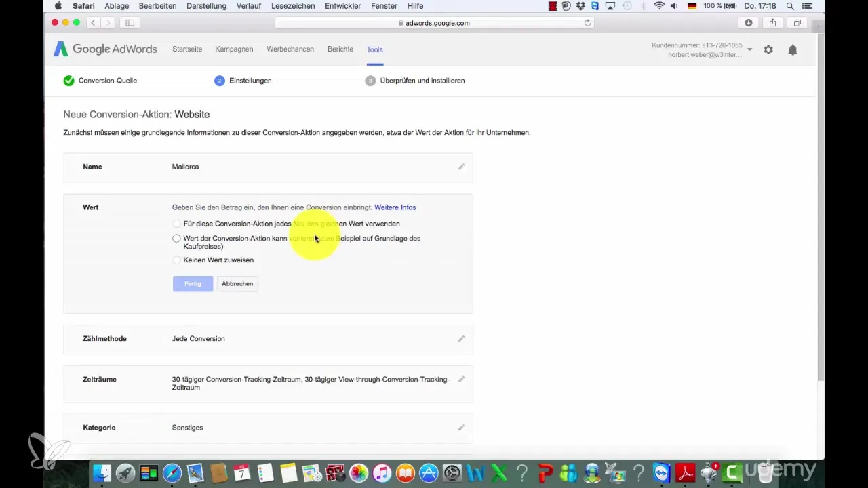Click the adwords.google.com address field
The image size is (868, 488).
pos(434,23)
